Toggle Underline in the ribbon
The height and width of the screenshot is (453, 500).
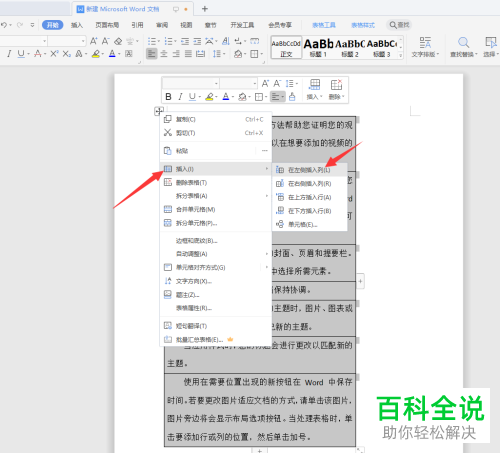pyautogui.click(x=21, y=54)
